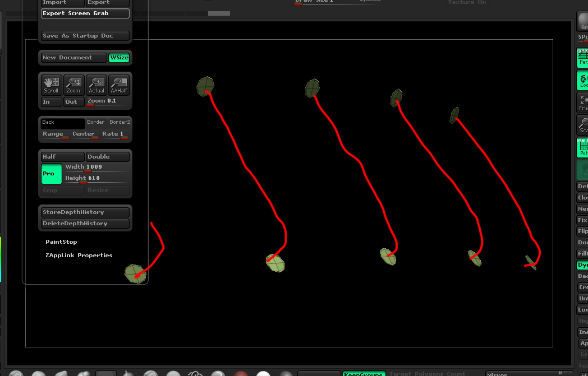Click the Import button
The image size is (588, 376).
tap(63, 3)
